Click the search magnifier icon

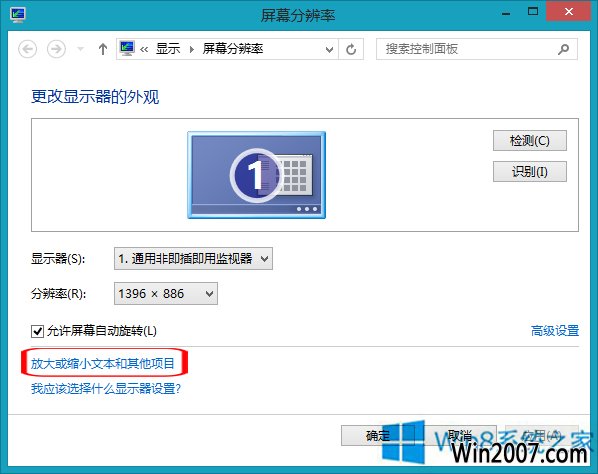click(563, 49)
